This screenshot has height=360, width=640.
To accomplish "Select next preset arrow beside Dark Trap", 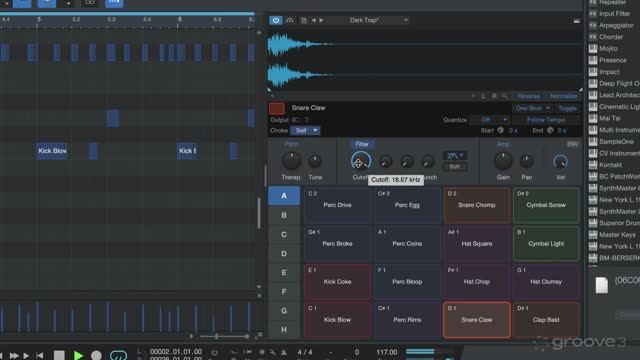I will [x=321, y=20].
